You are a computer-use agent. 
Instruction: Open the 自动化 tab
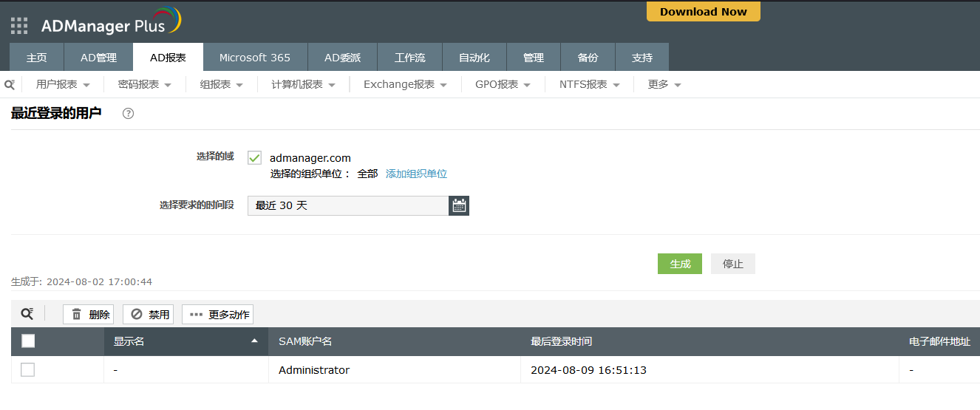pyautogui.click(x=474, y=58)
